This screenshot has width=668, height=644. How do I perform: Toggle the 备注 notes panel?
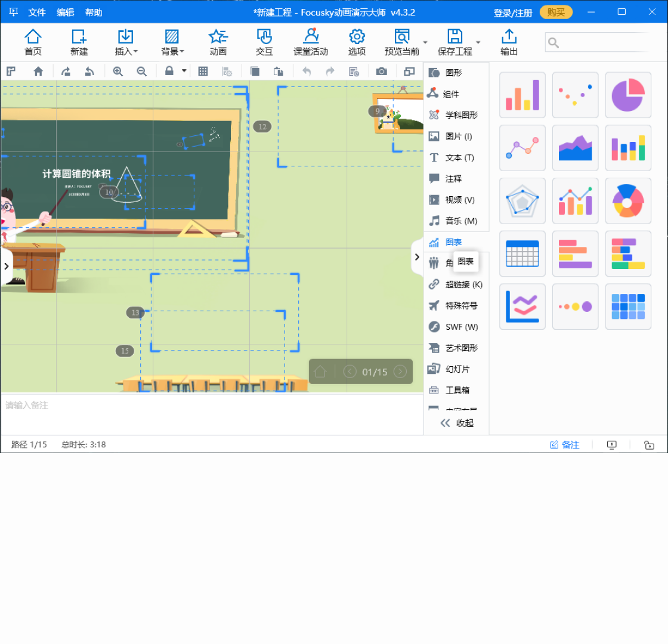[x=564, y=445]
